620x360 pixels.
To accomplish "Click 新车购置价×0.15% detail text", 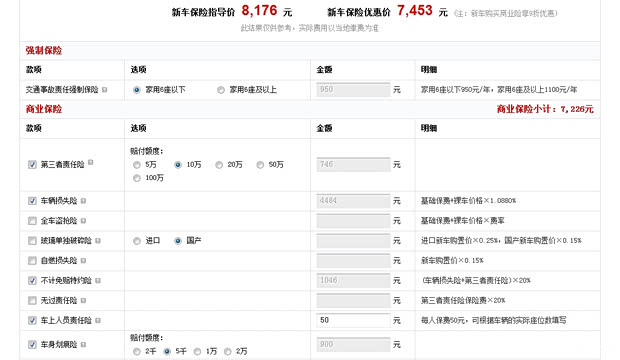I will 452,261.
